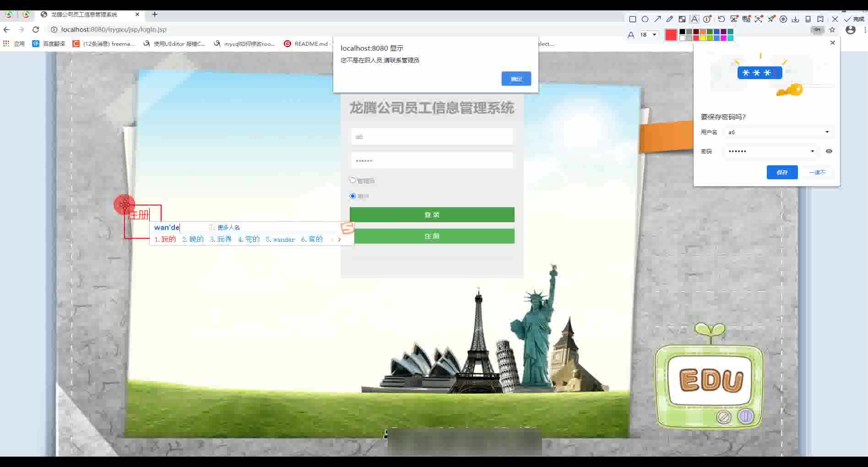868x467 pixels.
Task: Reload the page with browser refresh
Action: pos(36,29)
